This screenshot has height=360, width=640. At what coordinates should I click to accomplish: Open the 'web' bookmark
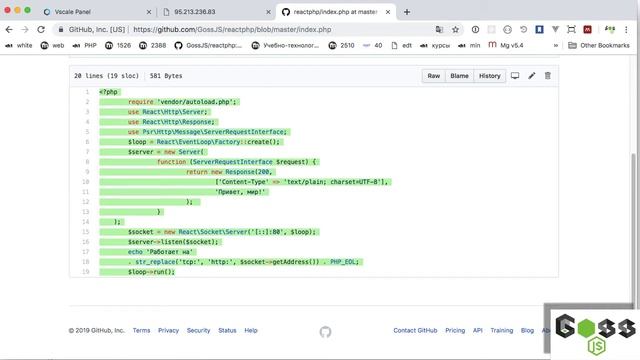(52, 45)
